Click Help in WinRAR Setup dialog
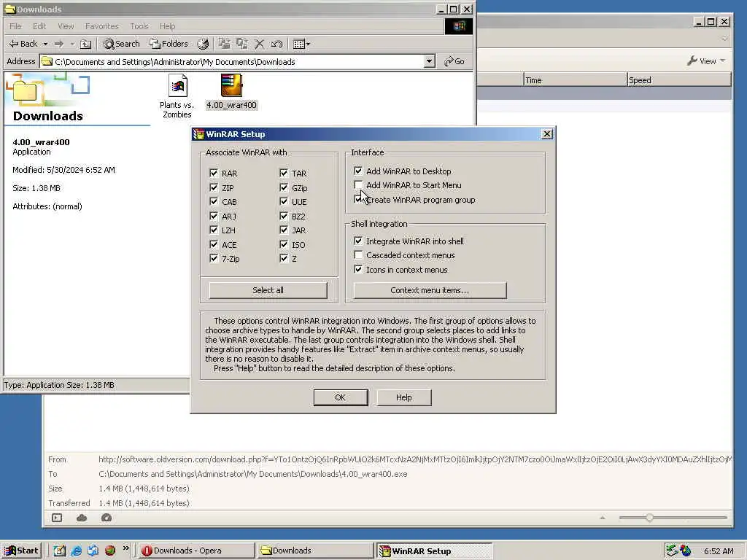 403,397
